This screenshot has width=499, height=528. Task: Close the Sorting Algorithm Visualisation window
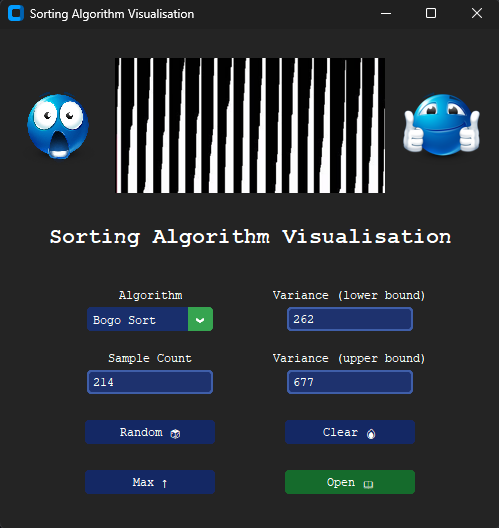[477, 13]
